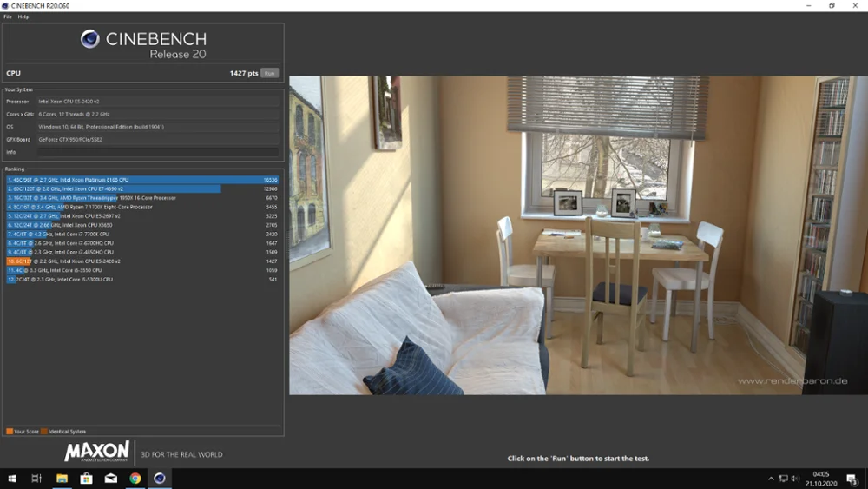Screen dimensions: 868x489
Task: Open the taskbar clock and date
Action: (821, 479)
